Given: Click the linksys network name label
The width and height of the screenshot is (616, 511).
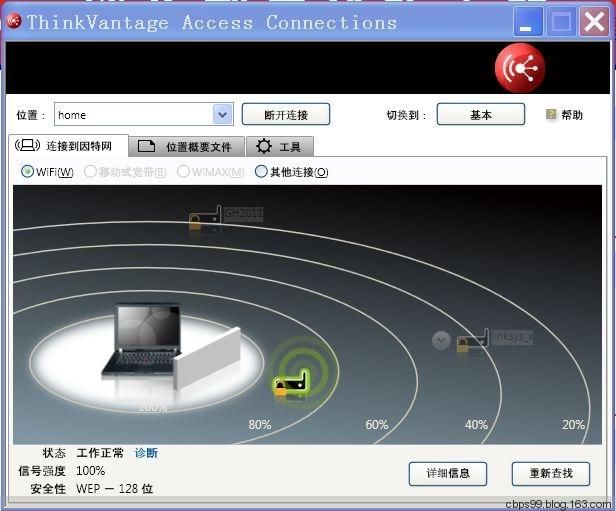Looking at the screenshot, I should tap(513, 337).
